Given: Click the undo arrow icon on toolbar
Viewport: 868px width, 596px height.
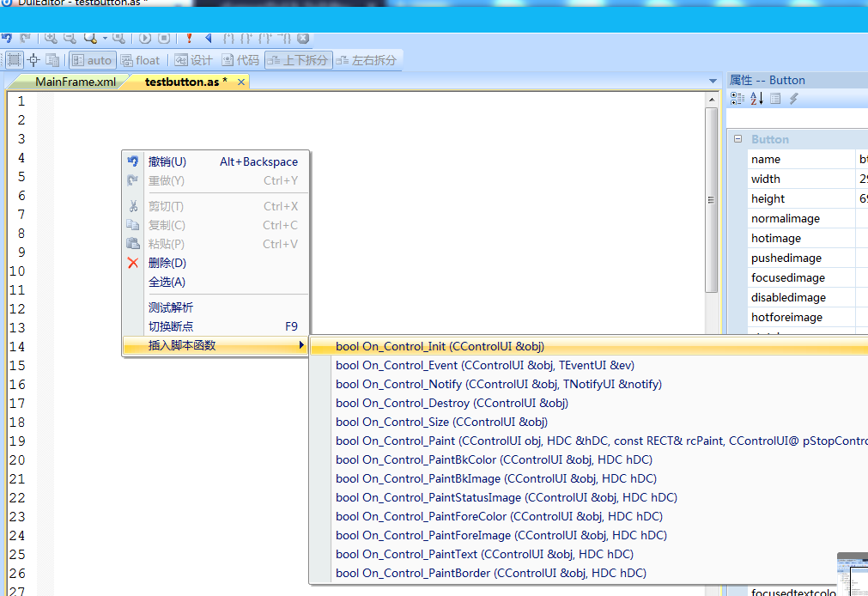Looking at the screenshot, I should point(7,39).
